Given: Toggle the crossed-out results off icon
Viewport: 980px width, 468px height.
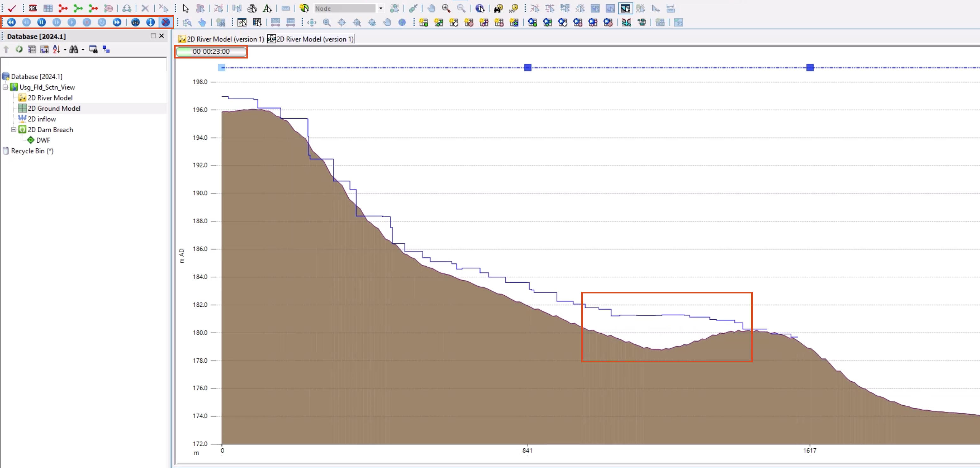Looking at the screenshot, I should coord(165,22).
